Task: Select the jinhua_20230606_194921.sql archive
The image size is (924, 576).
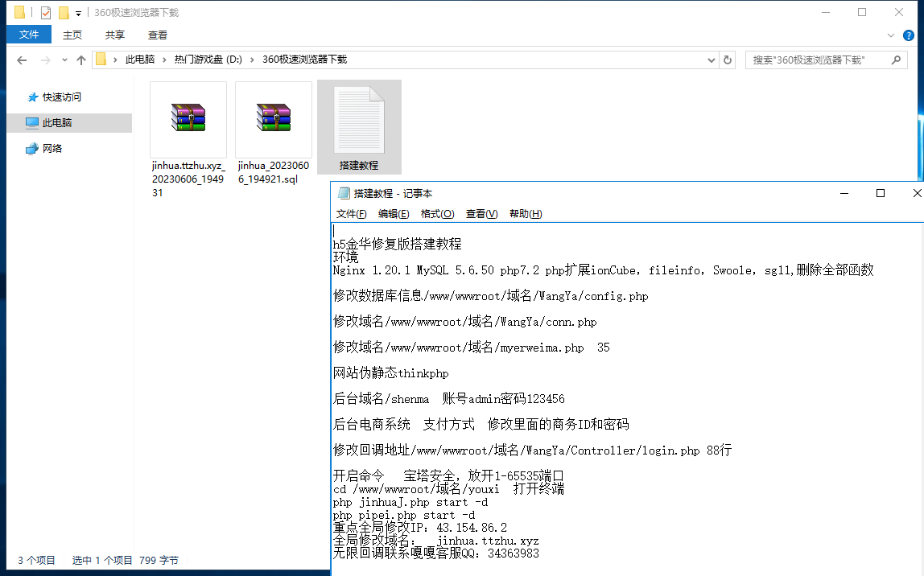Action: tap(274, 134)
